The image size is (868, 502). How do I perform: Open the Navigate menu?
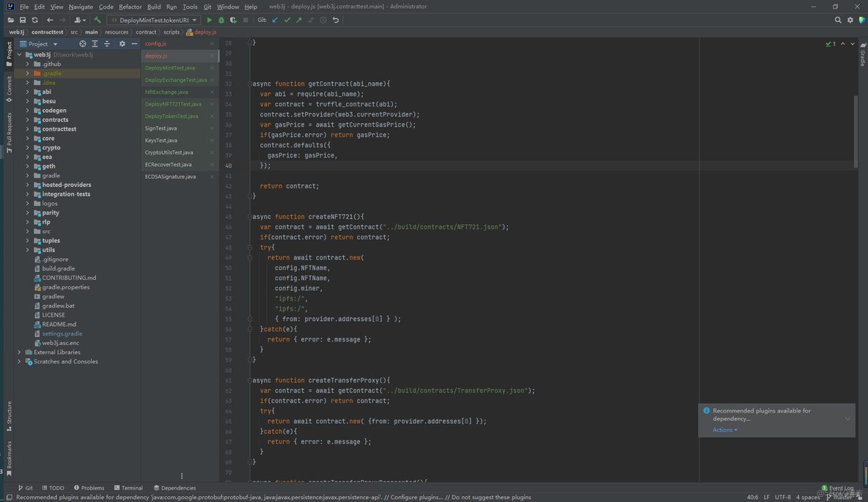81,7
